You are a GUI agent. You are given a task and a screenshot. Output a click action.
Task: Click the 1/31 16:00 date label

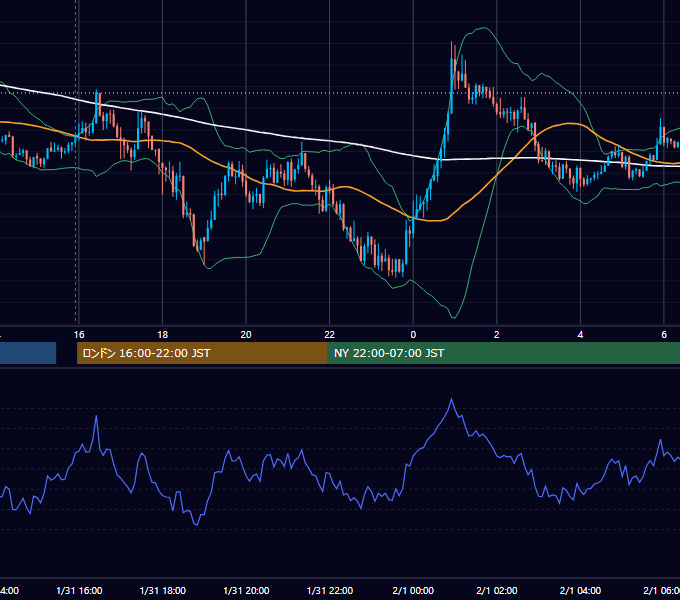[79, 591]
